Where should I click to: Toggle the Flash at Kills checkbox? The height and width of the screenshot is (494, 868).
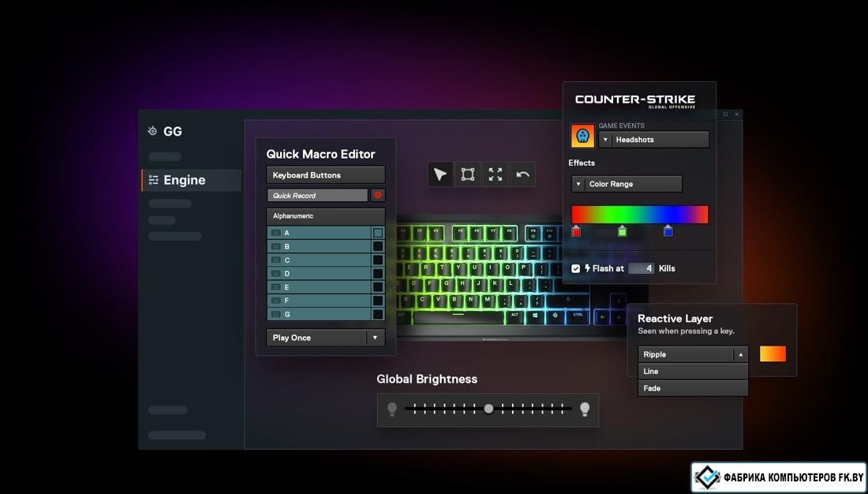coord(576,268)
